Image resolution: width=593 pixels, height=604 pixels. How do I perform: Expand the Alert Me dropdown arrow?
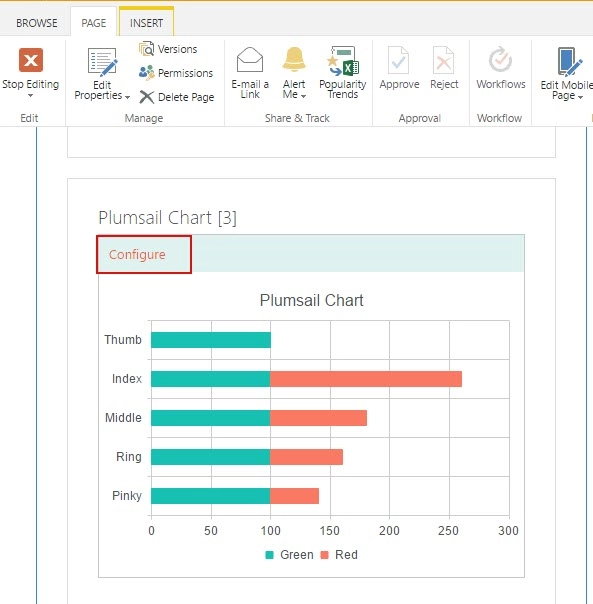[303, 96]
